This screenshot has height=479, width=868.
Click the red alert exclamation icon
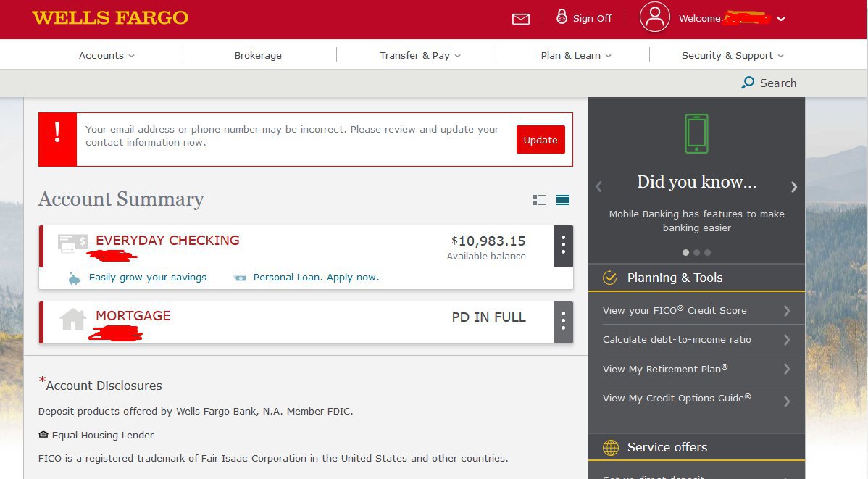tap(57, 139)
